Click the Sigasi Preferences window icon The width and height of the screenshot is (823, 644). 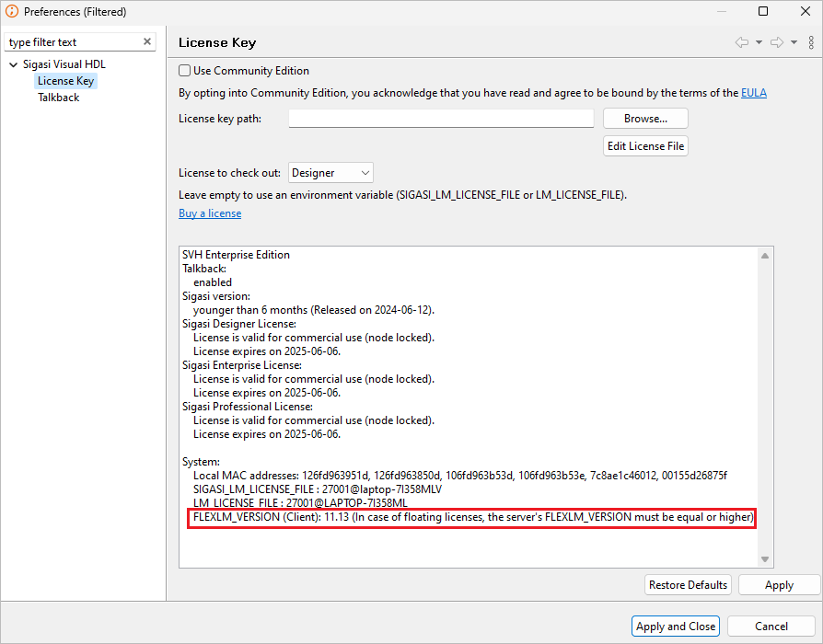coord(12,11)
